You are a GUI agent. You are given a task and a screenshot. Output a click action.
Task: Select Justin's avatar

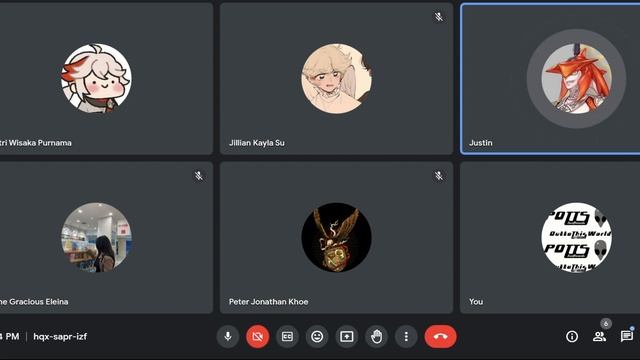(576, 78)
